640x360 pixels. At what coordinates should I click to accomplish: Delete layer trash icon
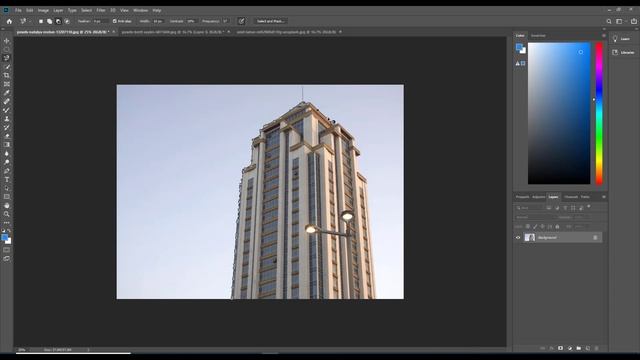597,348
